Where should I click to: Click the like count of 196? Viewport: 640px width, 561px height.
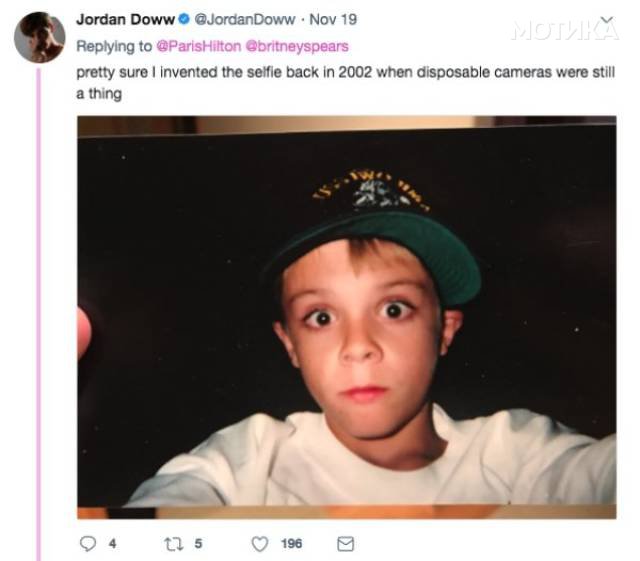tap(291, 543)
